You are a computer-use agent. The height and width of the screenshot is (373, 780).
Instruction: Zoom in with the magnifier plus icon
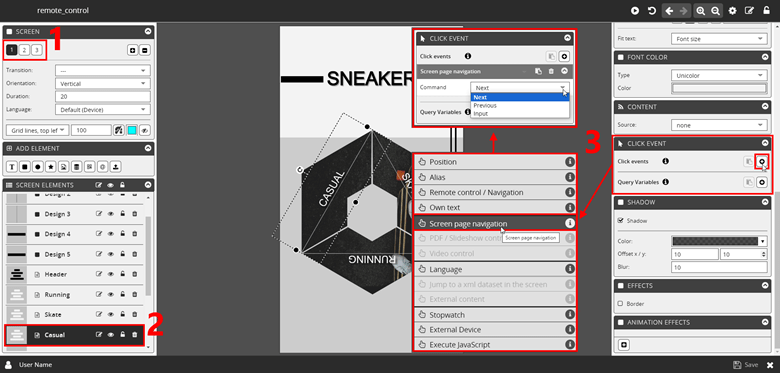pyautogui.click(x=700, y=10)
